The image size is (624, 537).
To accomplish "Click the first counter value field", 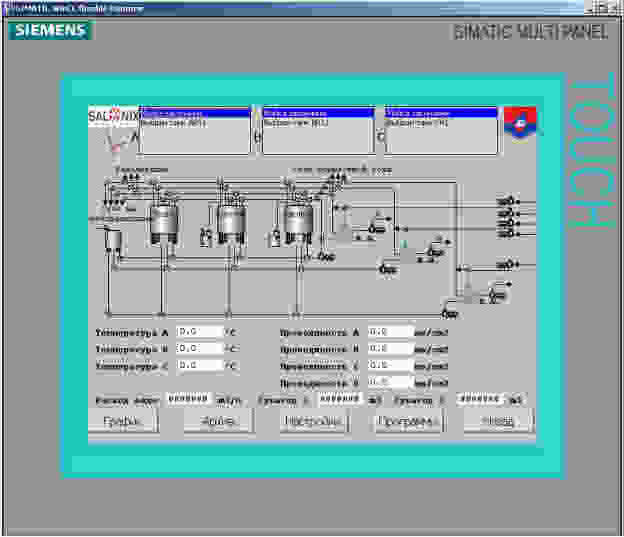I will (341, 399).
